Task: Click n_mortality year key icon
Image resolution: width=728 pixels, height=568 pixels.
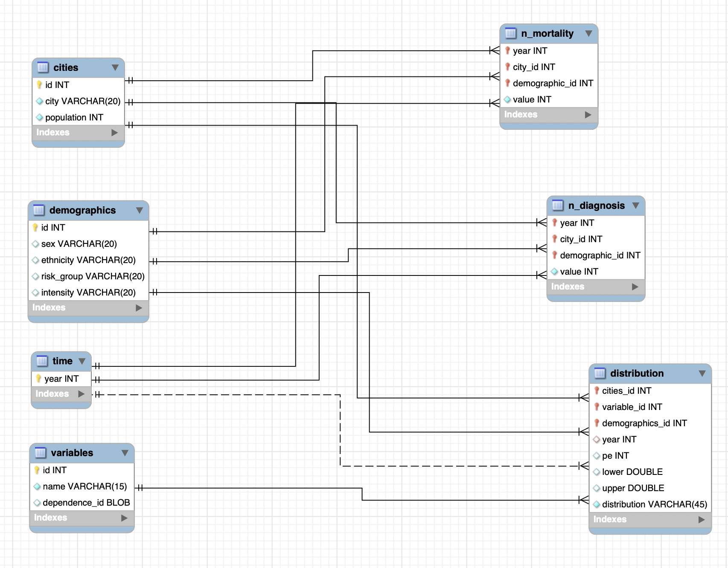Action: click(507, 50)
